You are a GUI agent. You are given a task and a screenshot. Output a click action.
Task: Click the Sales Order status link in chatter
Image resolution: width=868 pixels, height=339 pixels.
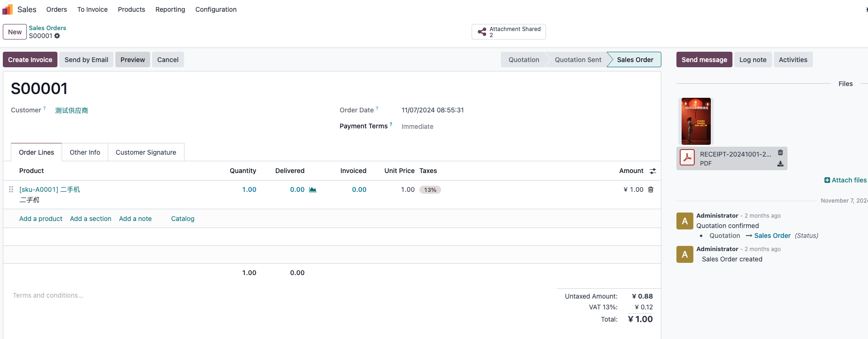[772, 236]
